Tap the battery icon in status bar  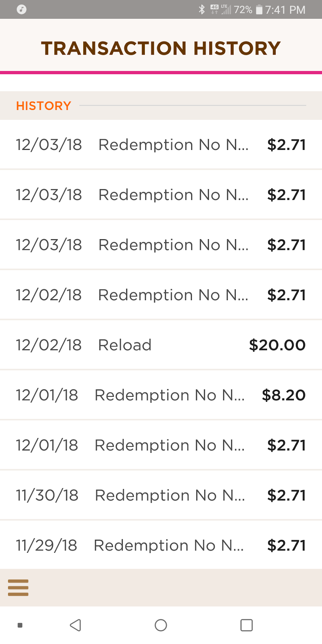click(x=259, y=9)
